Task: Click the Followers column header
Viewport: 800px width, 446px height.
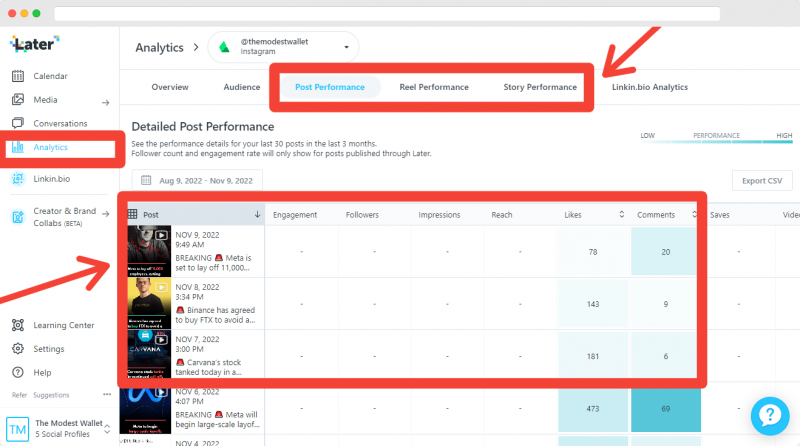Action: pyautogui.click(x=362, y=215)
